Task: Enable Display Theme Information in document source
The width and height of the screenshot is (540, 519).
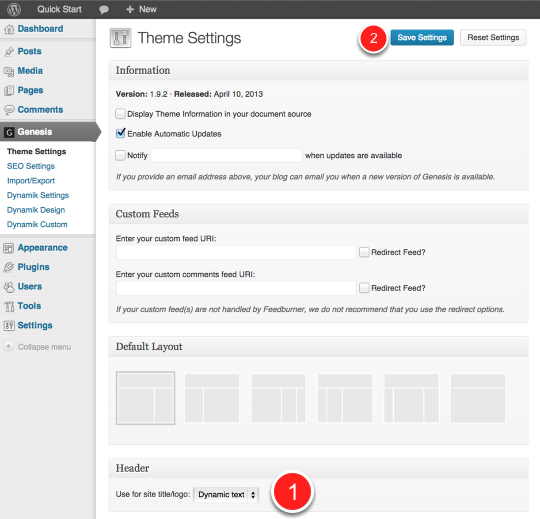Action: [120, 114]
